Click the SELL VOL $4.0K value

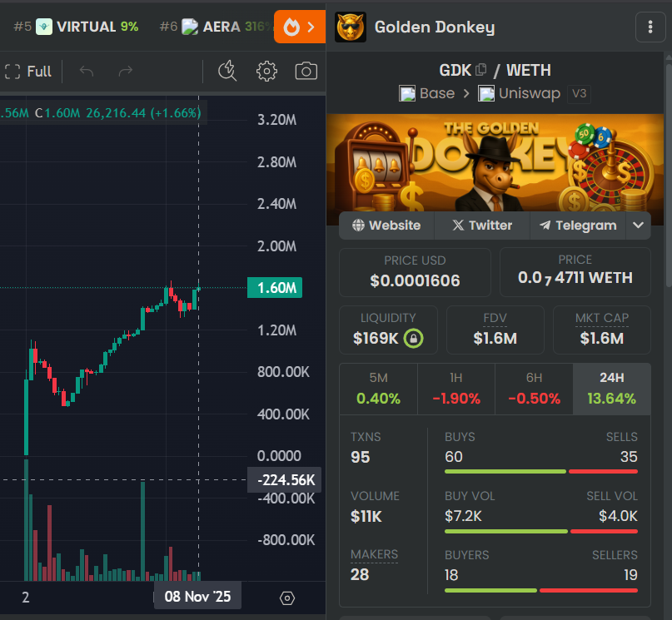[x=618, y=516]
